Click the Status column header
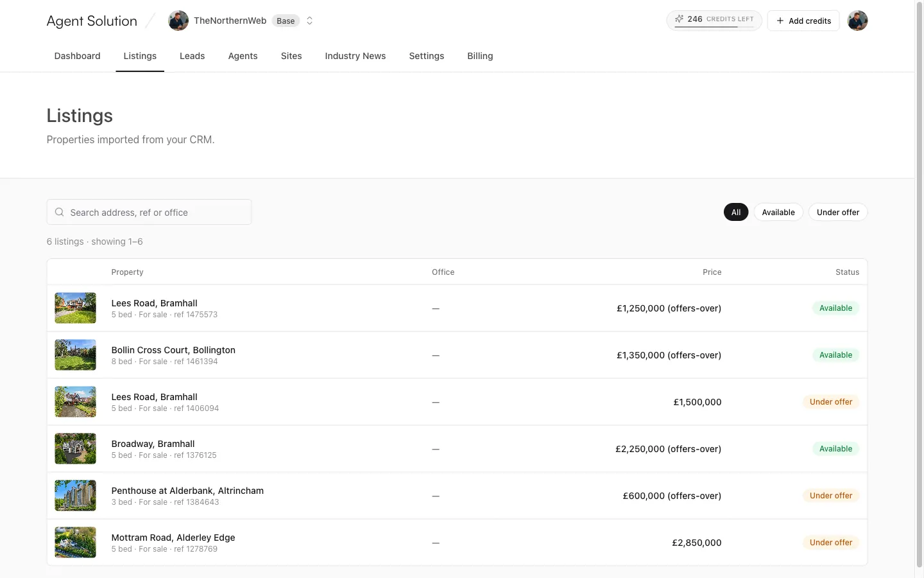 click(x=847, y=272)
